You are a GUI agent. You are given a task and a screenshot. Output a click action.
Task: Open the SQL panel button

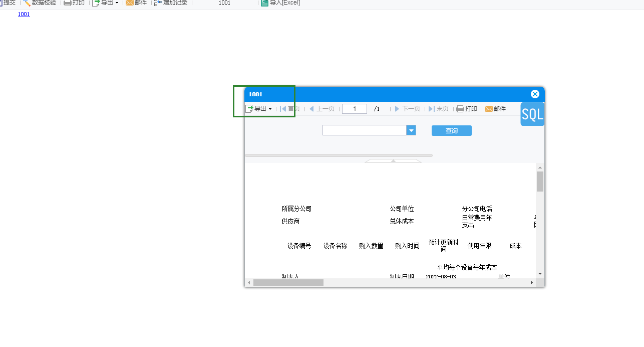coord(532,114)
